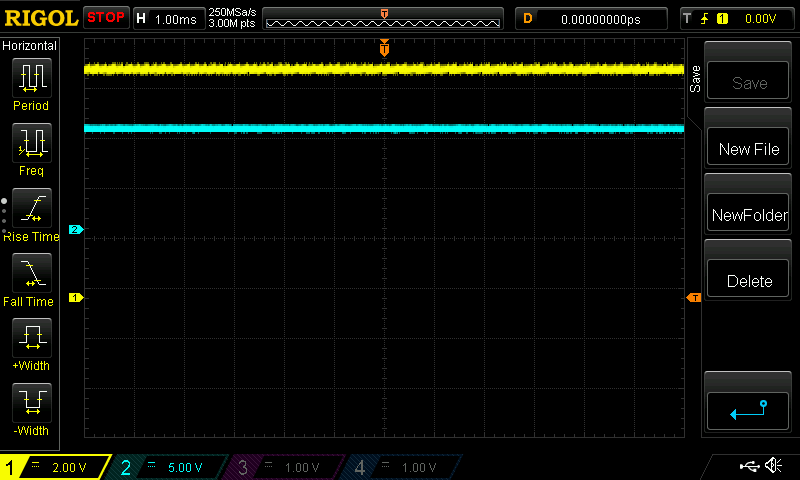Toggle the sound speaker icon
Screen dimensions: 800x480
[x=772, y=466]
